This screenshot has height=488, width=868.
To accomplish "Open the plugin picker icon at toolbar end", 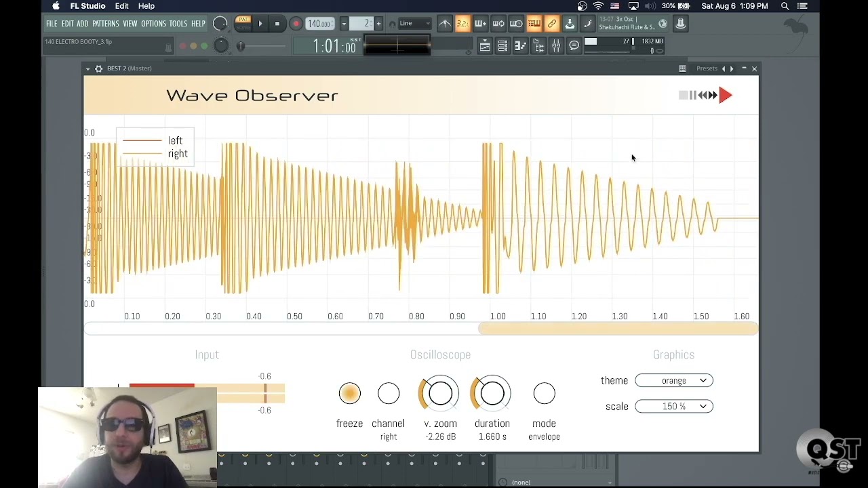I will (x=680, y=24).
